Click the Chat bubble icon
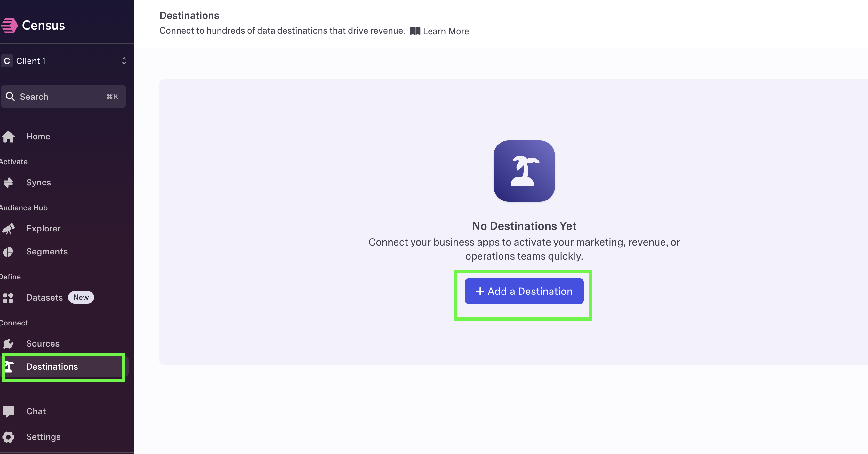 [8, 411]
